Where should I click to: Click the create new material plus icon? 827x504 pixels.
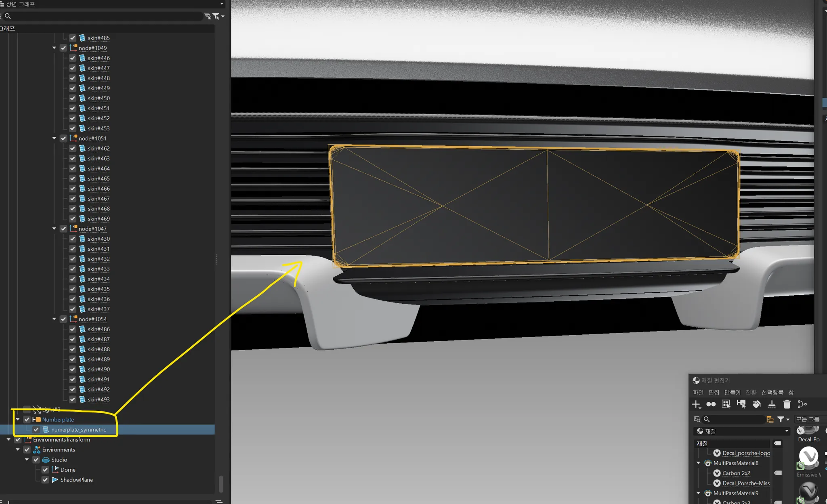[x=696, y=404]
